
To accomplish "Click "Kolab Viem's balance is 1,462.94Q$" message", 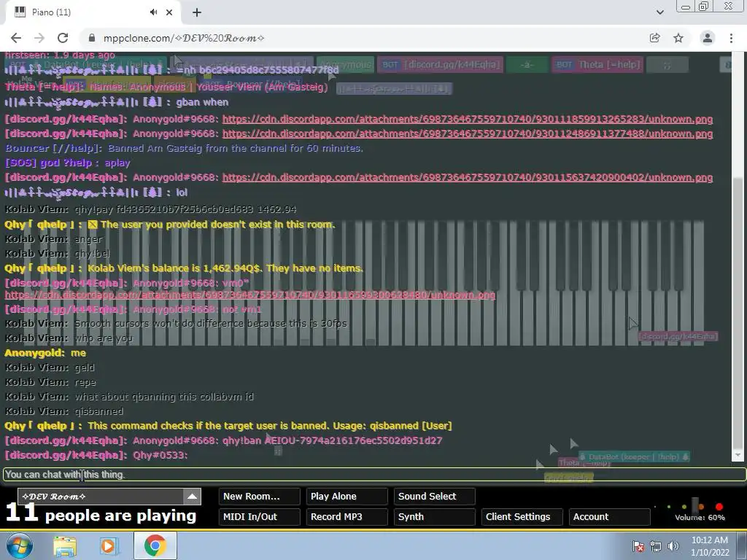I will pyautogui.click(x=183, y=268).
